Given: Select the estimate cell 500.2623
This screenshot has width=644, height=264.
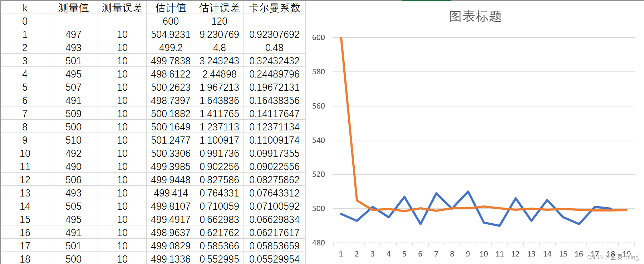Looking at the screenshot, I should pyautogui.click(x=171, y=87).
